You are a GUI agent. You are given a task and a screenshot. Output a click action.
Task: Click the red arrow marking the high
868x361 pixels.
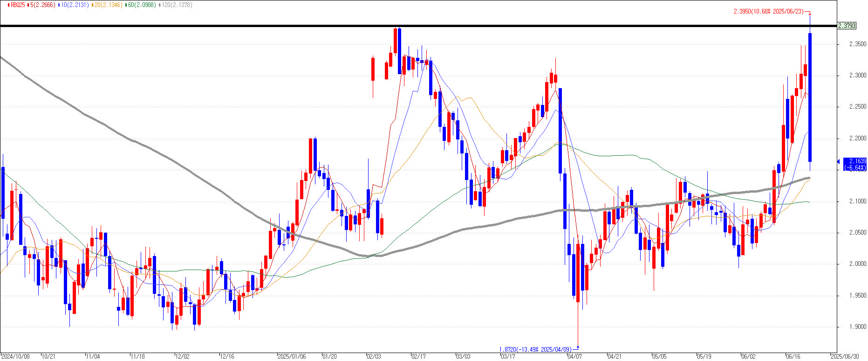click(809, 13)
